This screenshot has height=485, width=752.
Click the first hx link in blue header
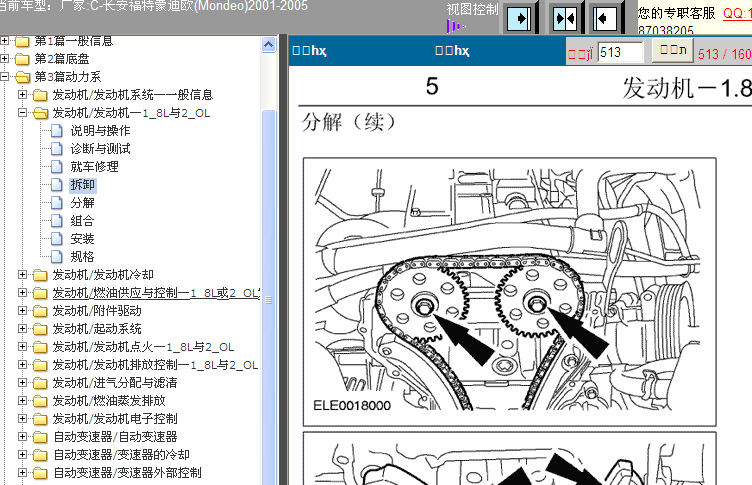[310, 50]
